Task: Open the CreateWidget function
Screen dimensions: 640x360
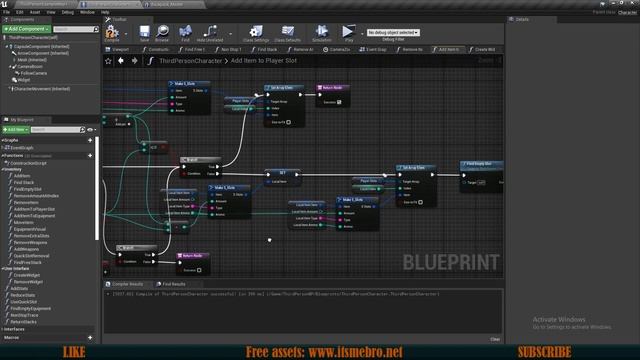Action: [27, 276]
